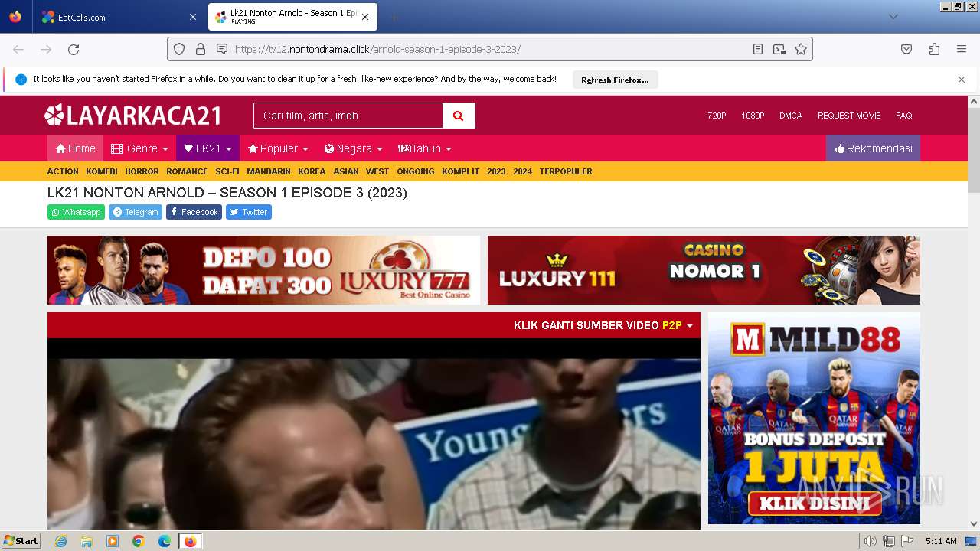This screenshot has height=551, width=980.
Task: Go to Home in site navigation
Action: click(75, 148)
